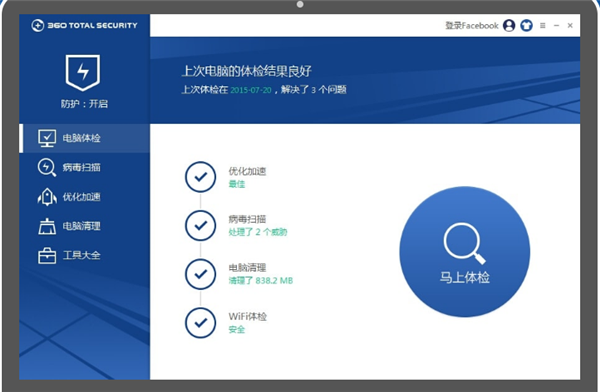Open the skin theme shirt icon
Viewport: 600px width, 392px height.
(527, 26)
